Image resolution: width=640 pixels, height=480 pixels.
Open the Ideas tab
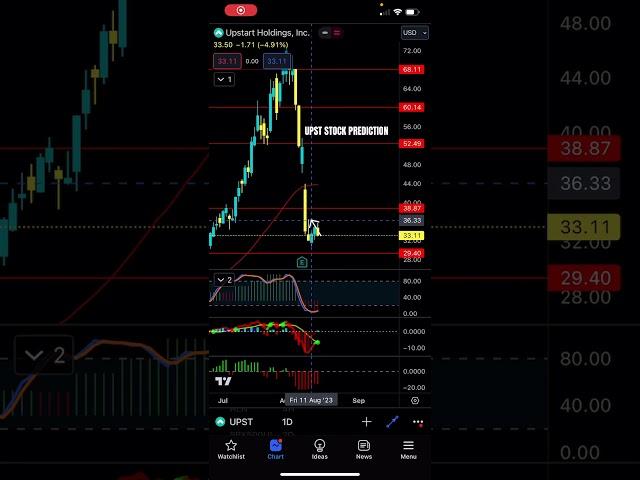click(320, 449)
